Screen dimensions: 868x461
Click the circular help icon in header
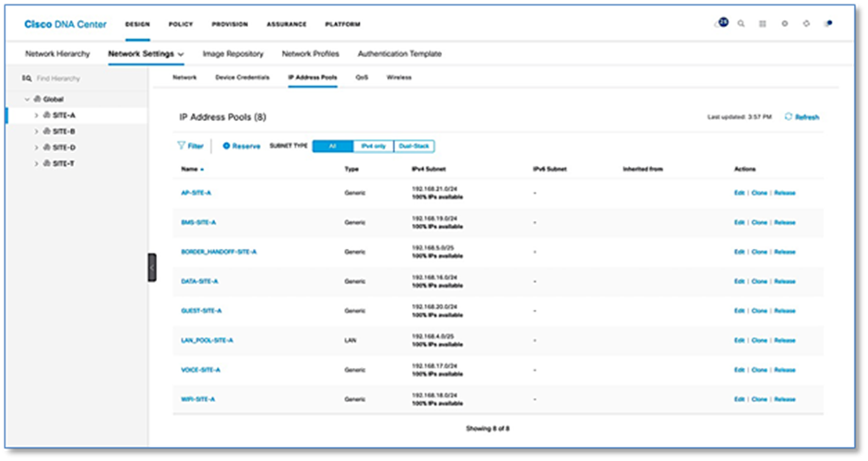[806, 24]
